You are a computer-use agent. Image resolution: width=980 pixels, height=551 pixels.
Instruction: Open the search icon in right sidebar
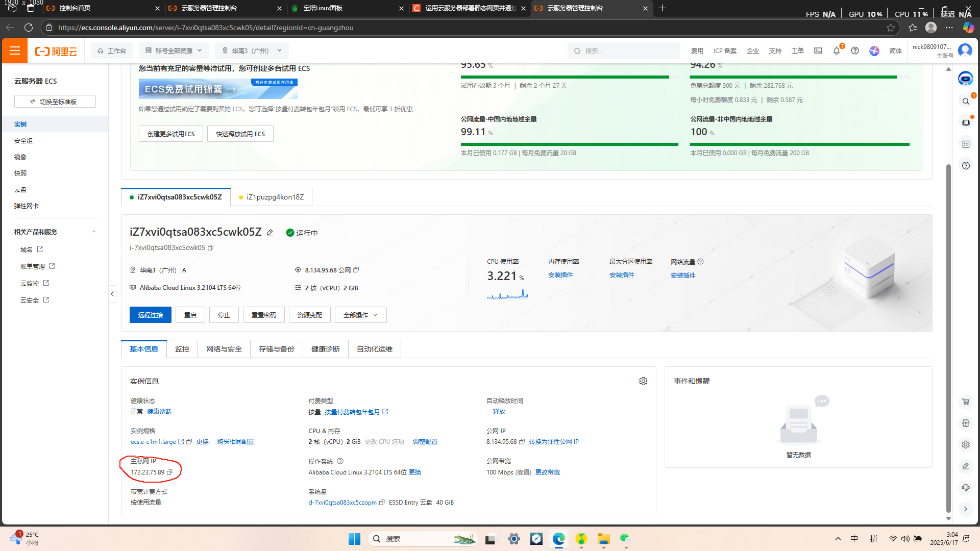click(966, 101)
